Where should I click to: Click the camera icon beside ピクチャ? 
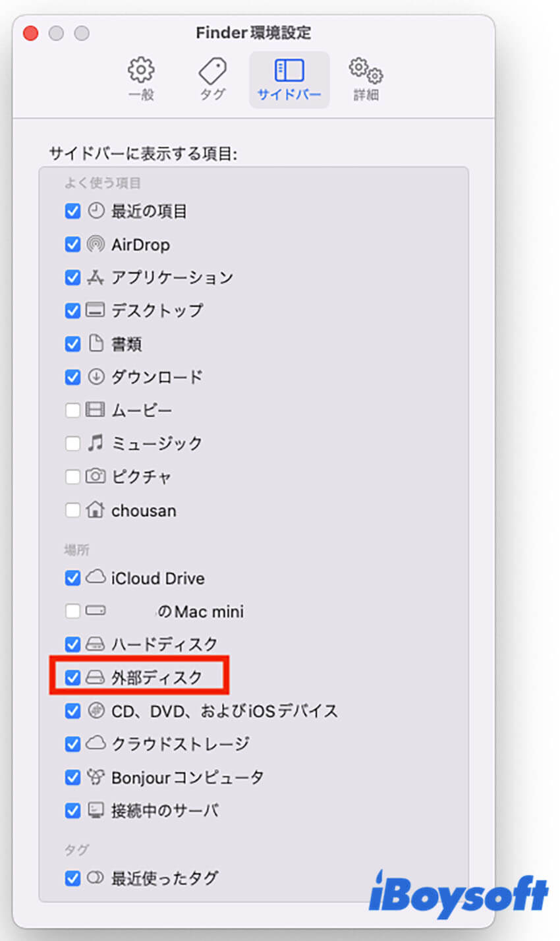[x=96, y=476]
